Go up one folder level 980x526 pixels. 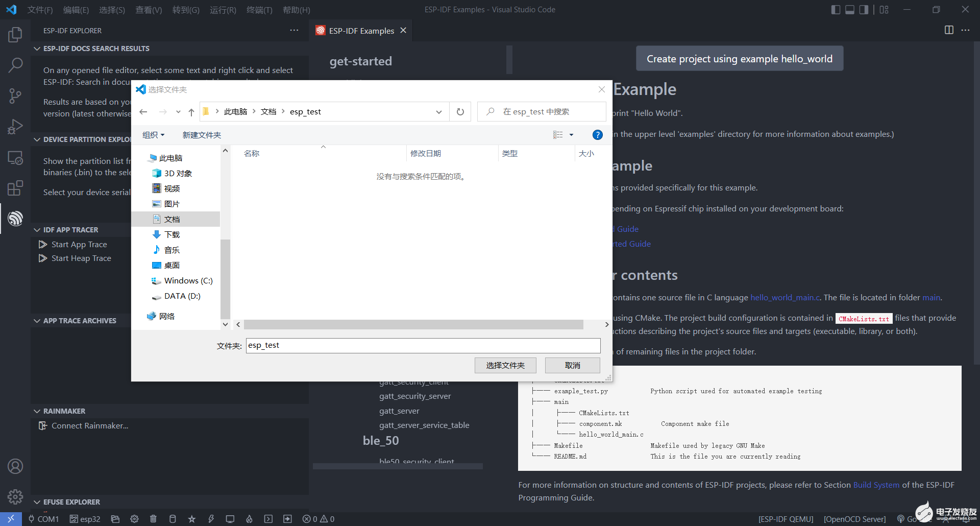pos(191,112)
